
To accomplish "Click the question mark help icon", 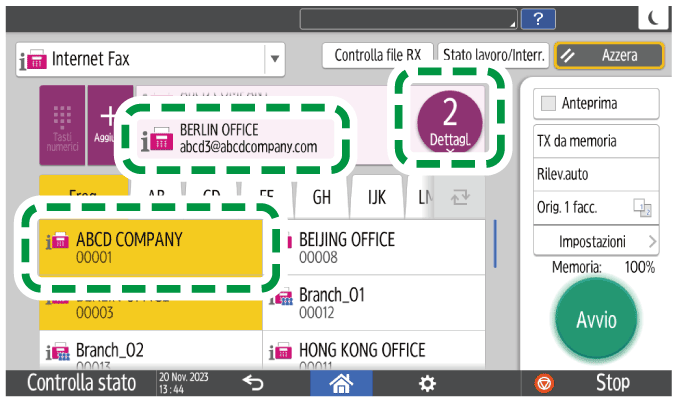I will 539,18.
